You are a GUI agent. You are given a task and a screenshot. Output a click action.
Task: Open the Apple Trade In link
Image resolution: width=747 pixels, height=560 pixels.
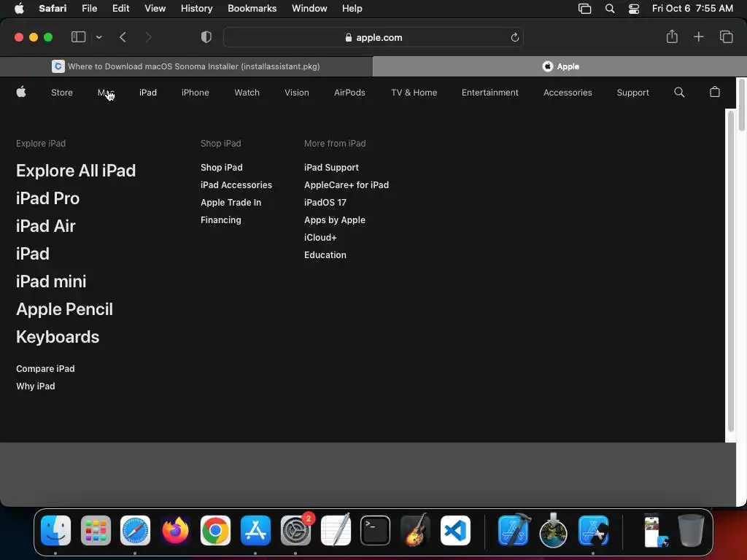(231, 203)
